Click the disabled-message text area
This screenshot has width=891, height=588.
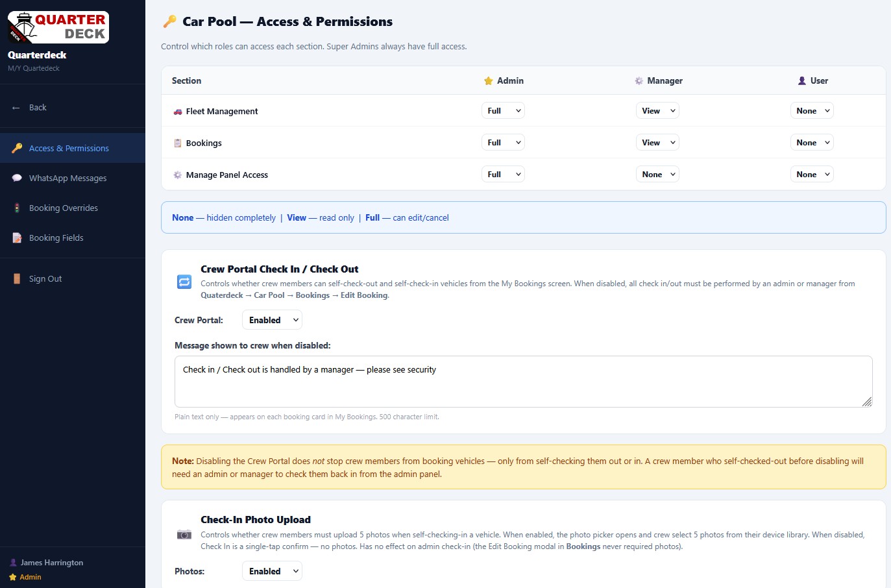tap(523, 382)
